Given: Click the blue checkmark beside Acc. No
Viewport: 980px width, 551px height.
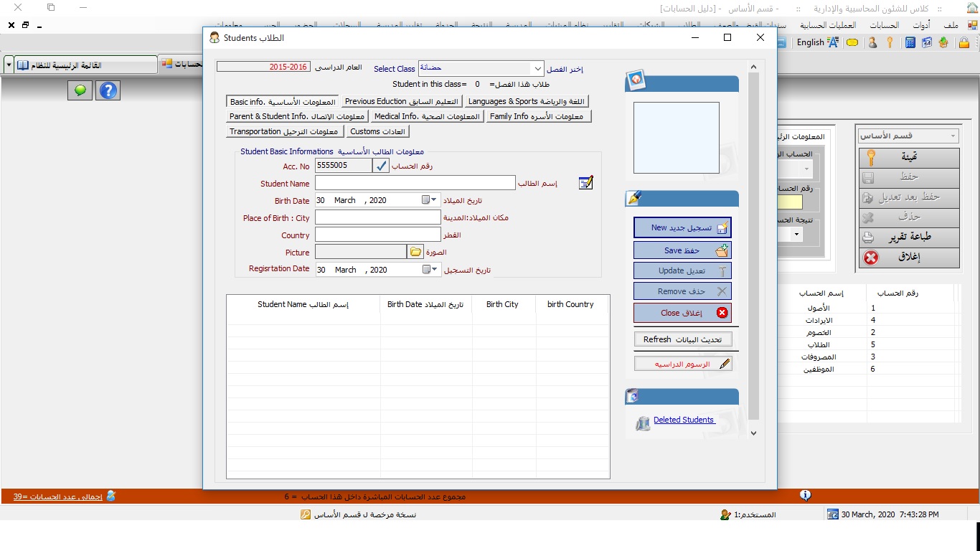Looking at the screenshot, I should click(x=381, y=166).
